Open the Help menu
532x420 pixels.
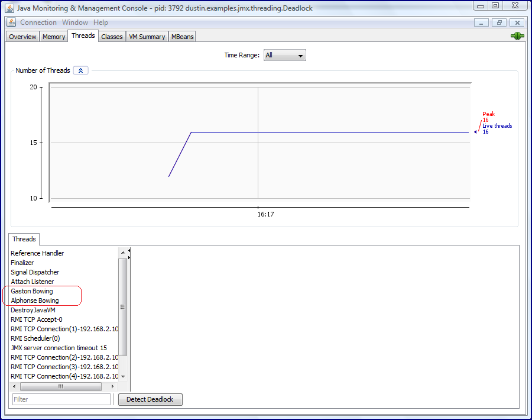pos(100,22)
